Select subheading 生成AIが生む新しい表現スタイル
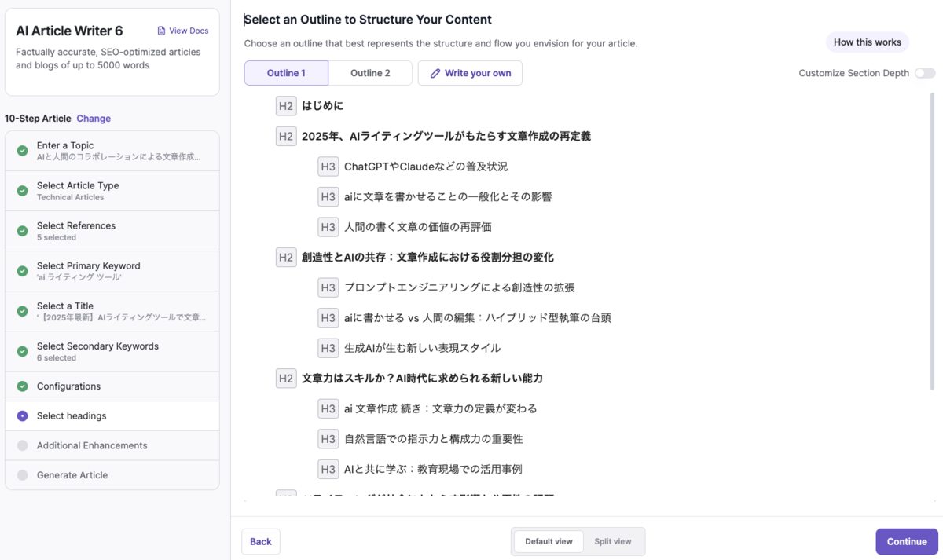Image resolution: width=943 pixels, height=560 pixels. point(422,348)
